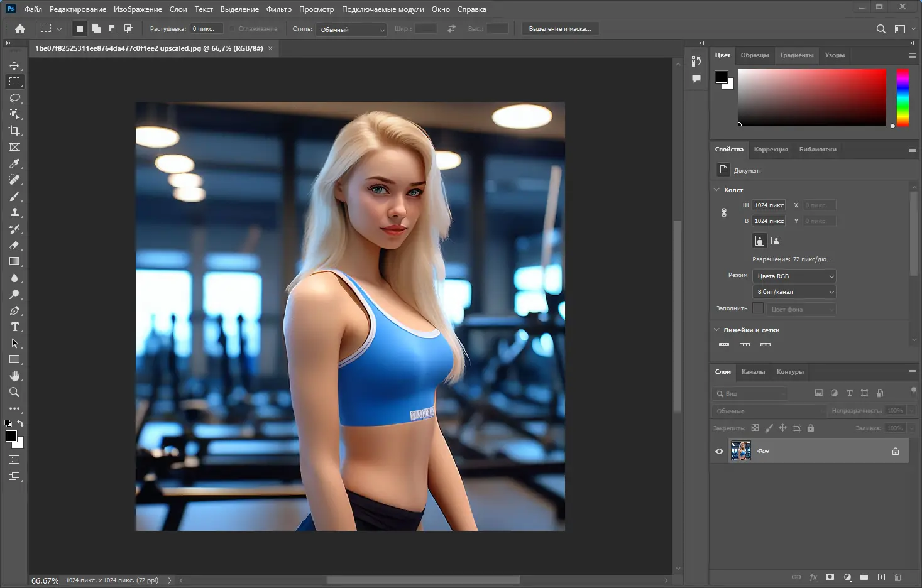Select the Hand tool
The image size is (922, 588).
coord(14,376)
